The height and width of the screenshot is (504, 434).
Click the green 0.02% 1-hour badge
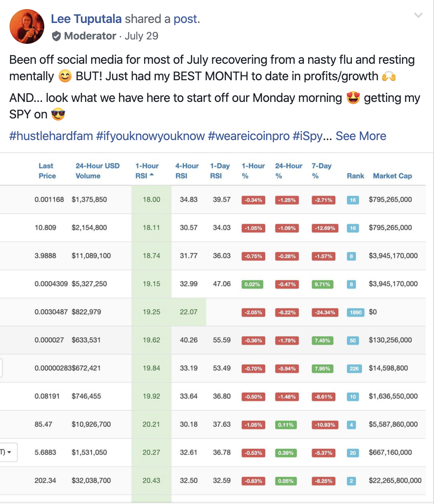(x=252, y=285)
